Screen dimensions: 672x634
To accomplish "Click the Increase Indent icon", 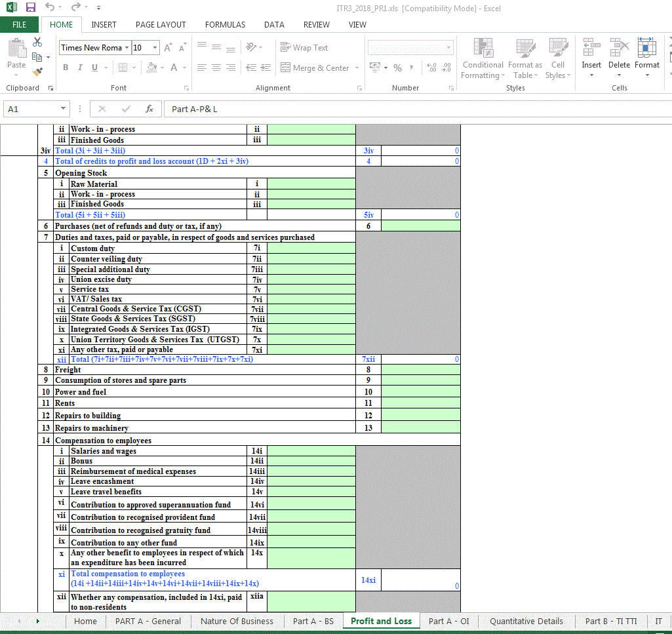I will click(266, 68).
